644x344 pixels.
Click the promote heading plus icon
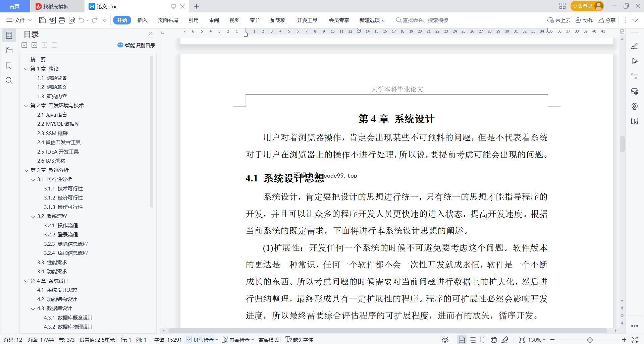pos(44,45)
